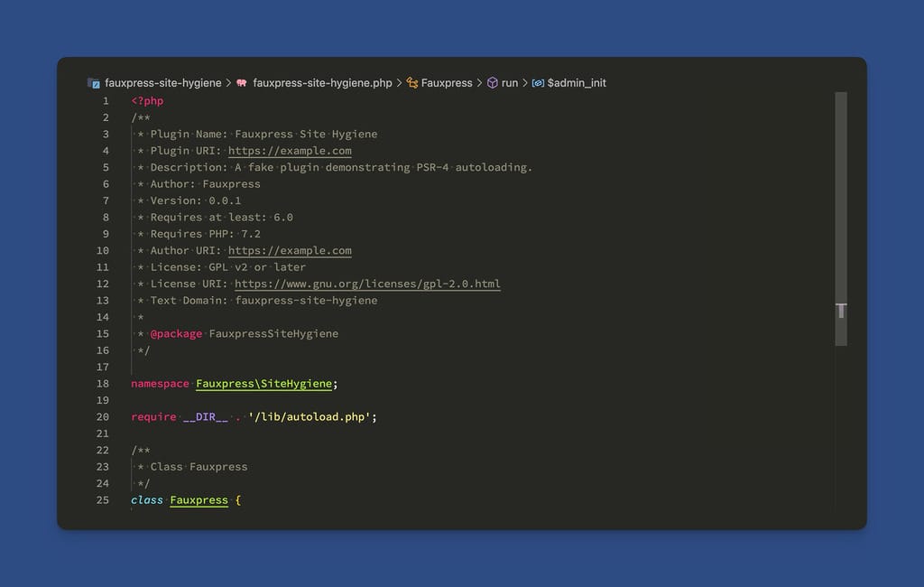The image size is (924, 587).
Task: Select Fauxpress in the breadcrumb bar
Action: (445, 82)
